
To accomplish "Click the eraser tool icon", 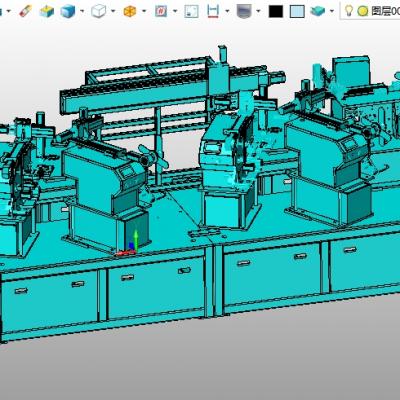I will point(25,11).
